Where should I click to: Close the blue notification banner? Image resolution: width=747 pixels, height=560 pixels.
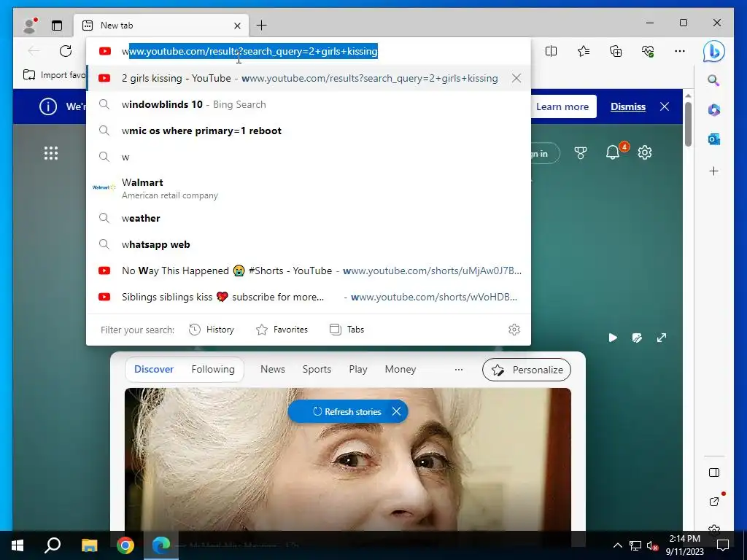coord(665,106)
